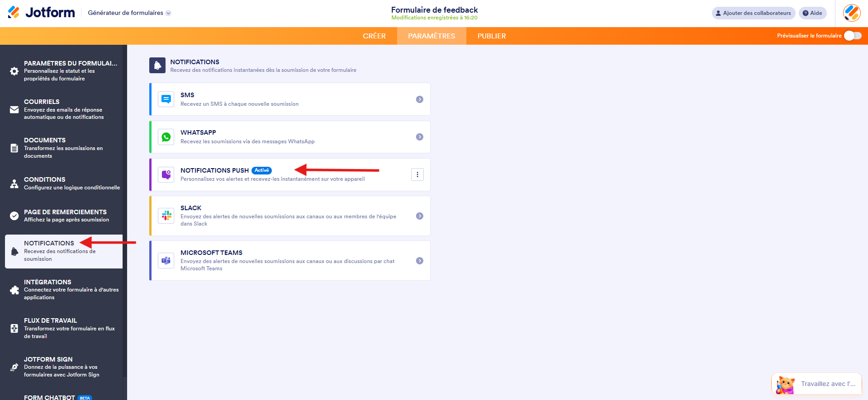This screenshot has height=400, width=868.
Task: Click the Activé badge
Action: click(x=261, y=170)
